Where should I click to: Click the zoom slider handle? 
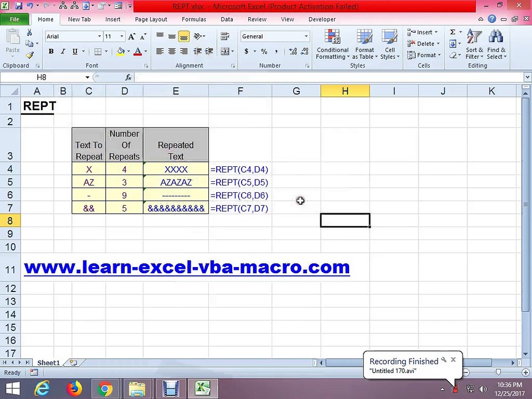(x=498, y=372)
